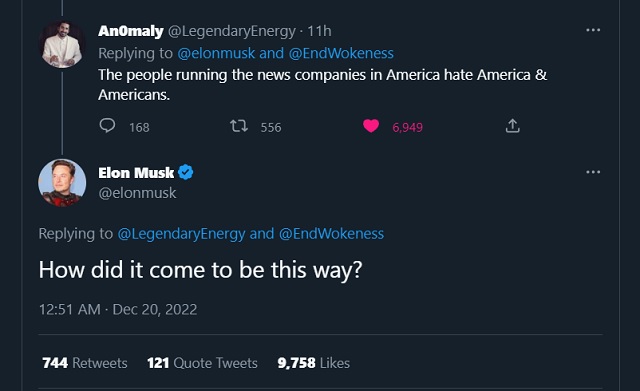Open share icon on An0maly's tweet

(x=513, y=126)
